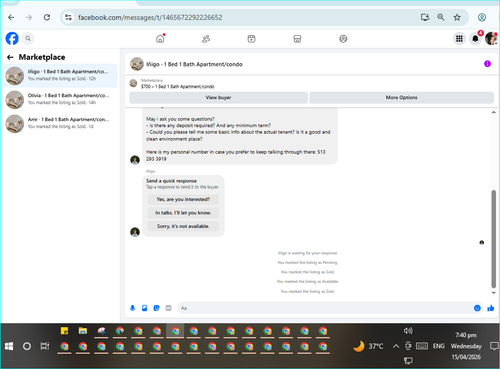500x369 pixels.
Task: Click "Iñigo is waiting for your response" text
Action: point(308,253)
